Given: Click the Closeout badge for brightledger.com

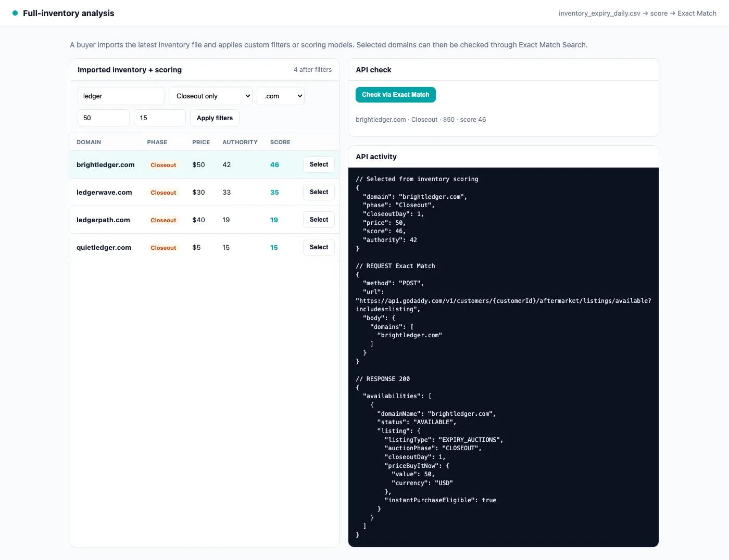Looking at the screenshot, I should coord(164,165).
